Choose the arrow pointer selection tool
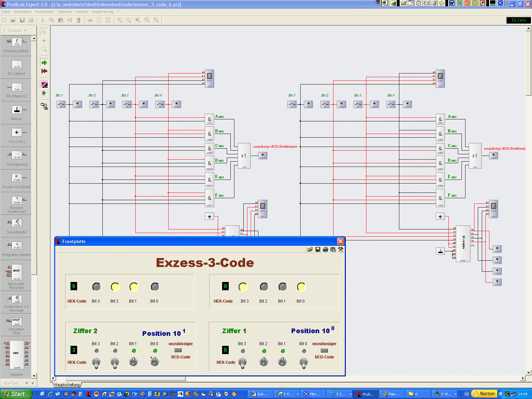This screenshot has height=399, width=532. click(44, 32)
